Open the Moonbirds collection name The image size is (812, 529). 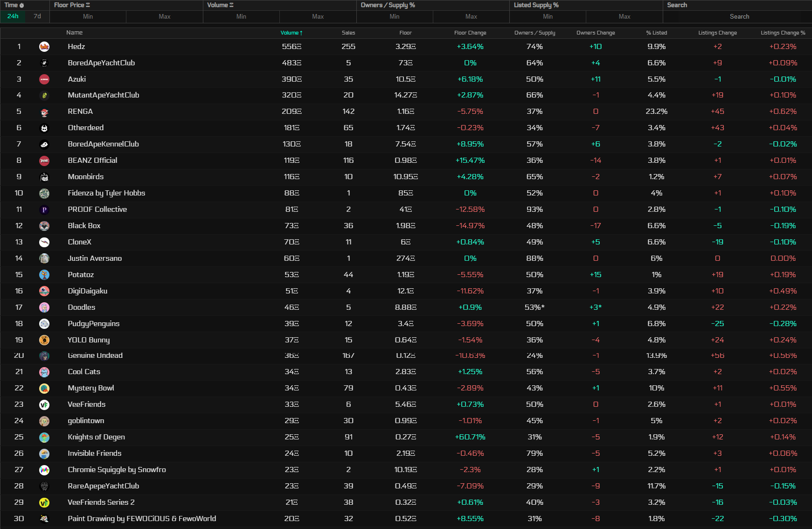click(x=86, y=177)
